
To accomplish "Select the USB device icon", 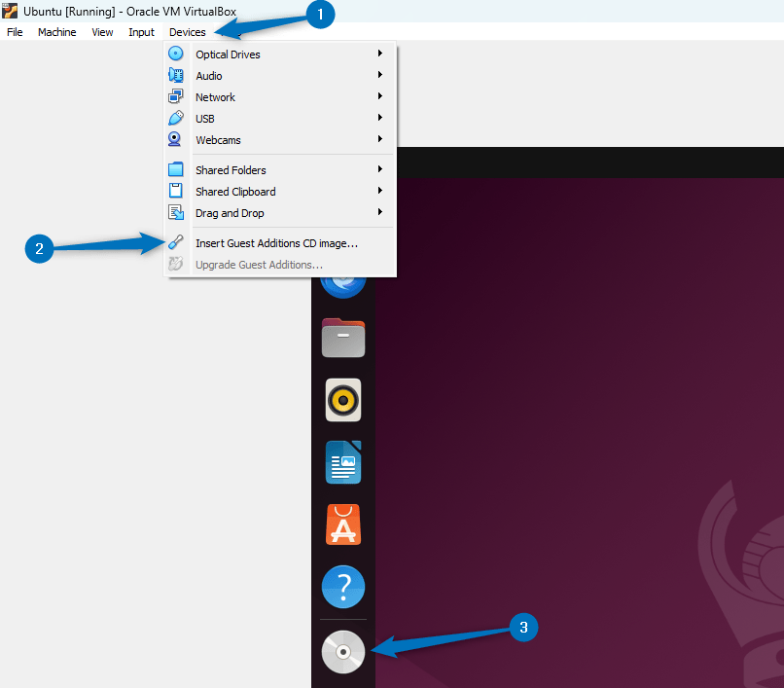I will pyautogui.click(x=176, y=118).
